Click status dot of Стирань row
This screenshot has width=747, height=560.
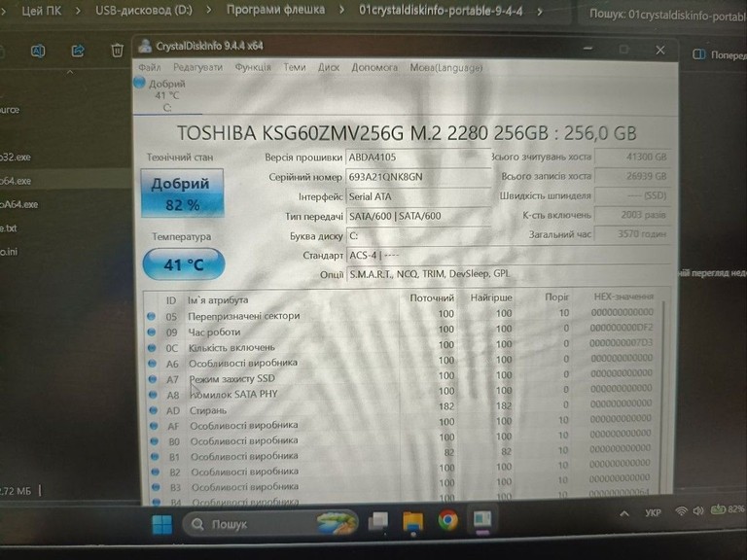point(154,410)
